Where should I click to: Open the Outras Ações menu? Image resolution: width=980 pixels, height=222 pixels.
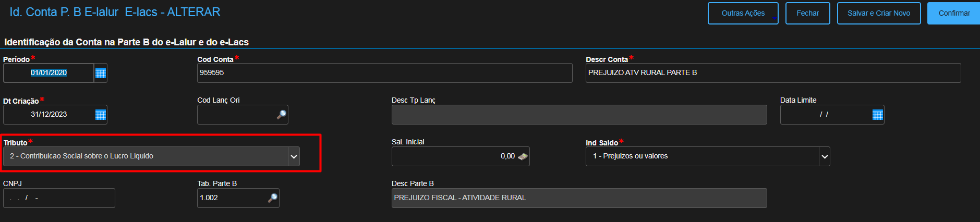743,14
